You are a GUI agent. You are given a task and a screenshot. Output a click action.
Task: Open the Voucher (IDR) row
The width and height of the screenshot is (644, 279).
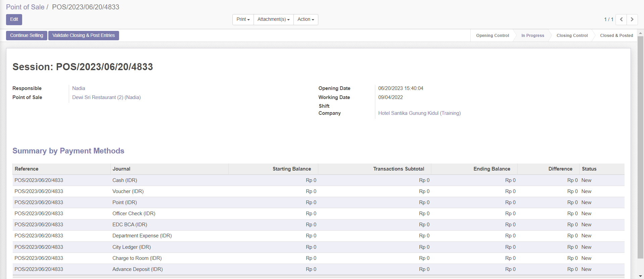tap(318, 191)
